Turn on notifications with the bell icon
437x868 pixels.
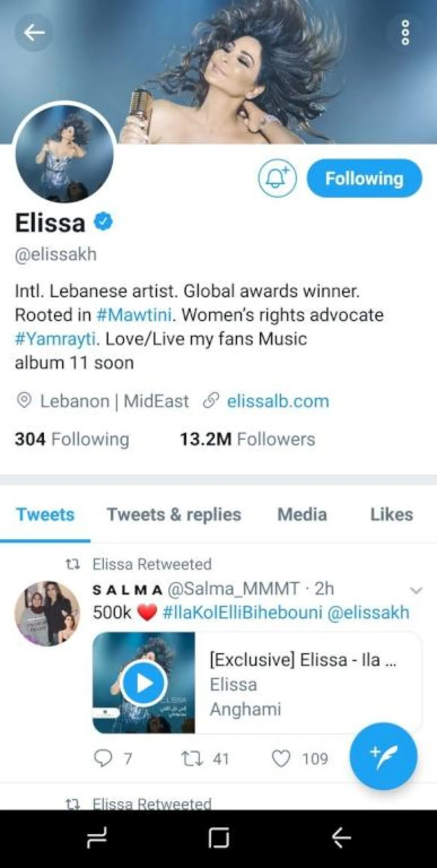coord(277,178)
